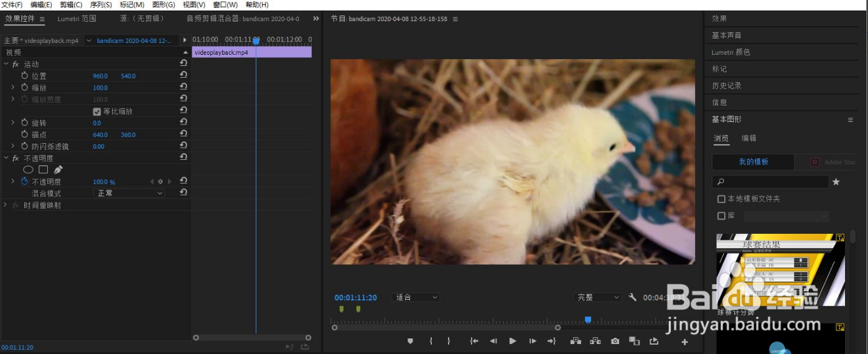This screenshot has width=868, height=354.
Task: Click the Mark In bracket button
Action: pyautogui.click(x=431, y=341)
